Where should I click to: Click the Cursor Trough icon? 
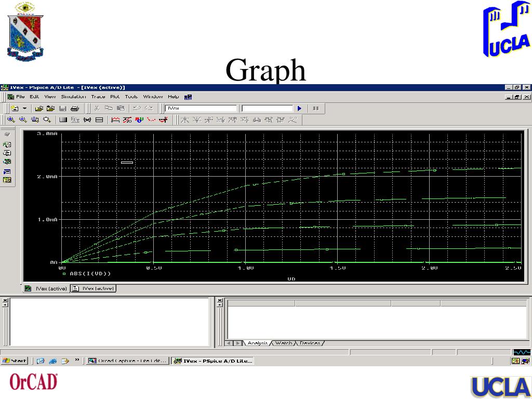click(x=197, y=119)
